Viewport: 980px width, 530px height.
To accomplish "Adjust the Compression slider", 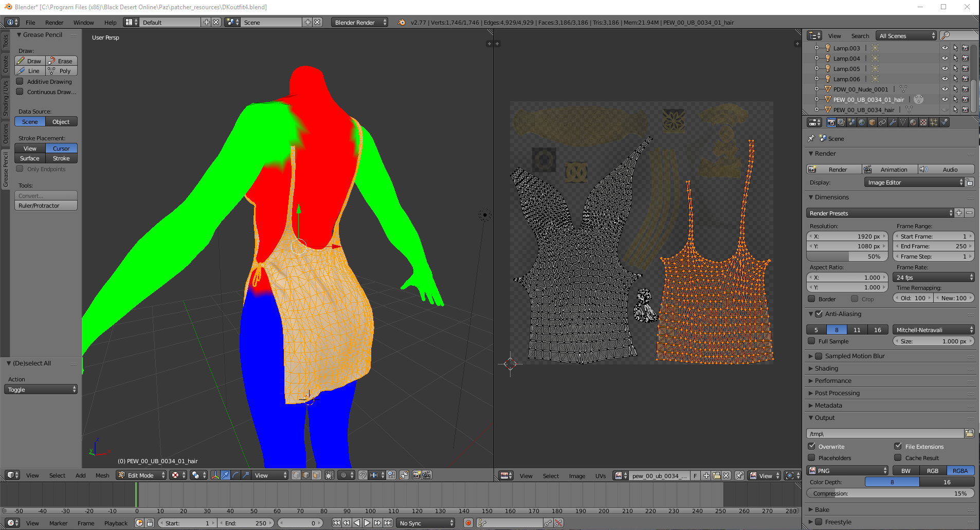I will point(890,494).
